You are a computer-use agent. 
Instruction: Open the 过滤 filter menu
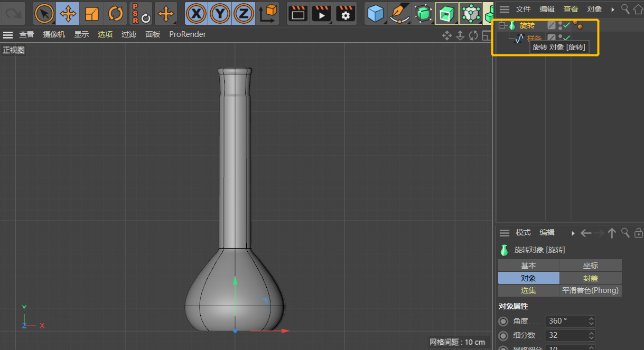[129, 34]
